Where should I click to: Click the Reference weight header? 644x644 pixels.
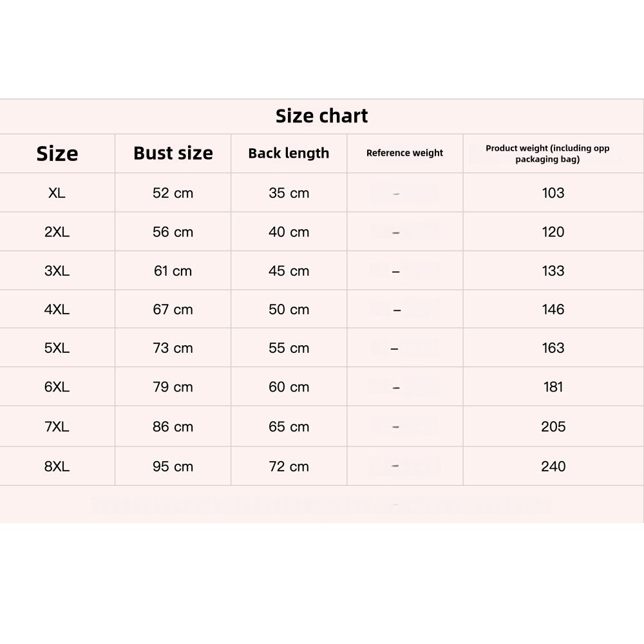tap(404, 153)
